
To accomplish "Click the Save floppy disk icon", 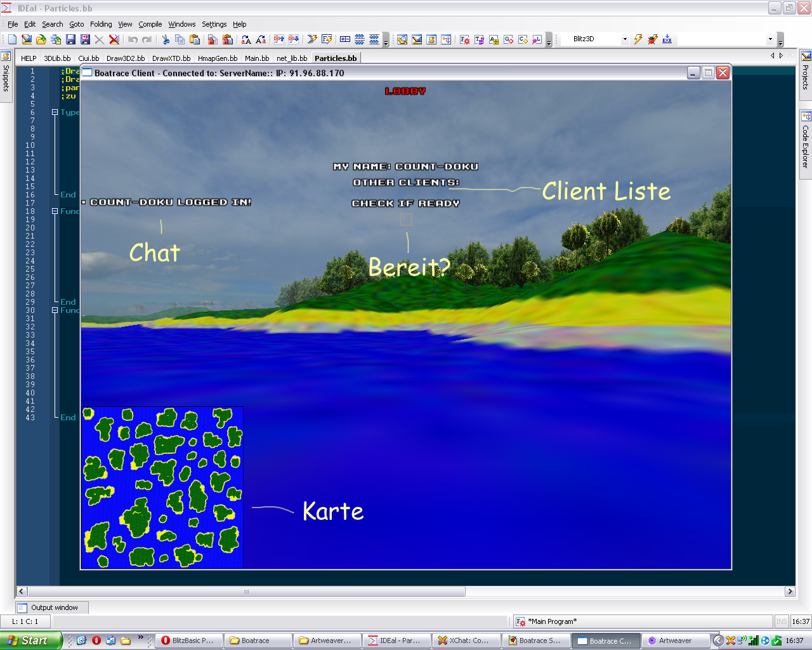I will (x=70, y=39).
